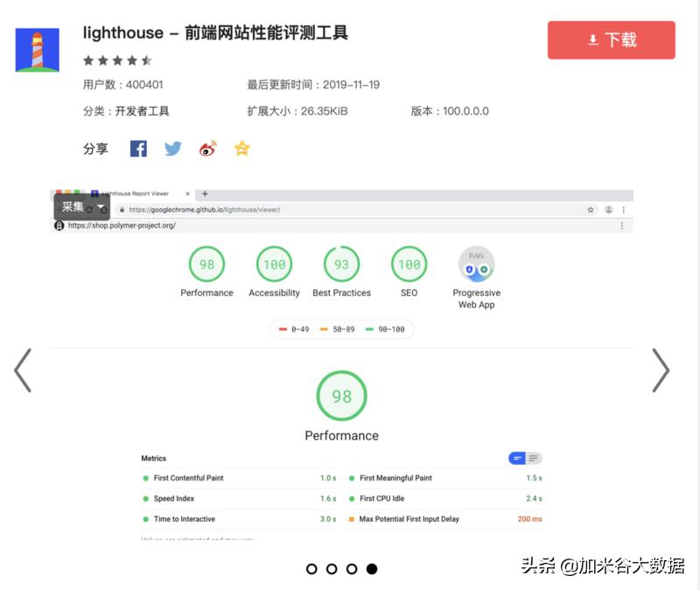The height and width of the screenshot is (590, 700).
Task: Select the last carousel pagination dot
Action: coord(372,569)
